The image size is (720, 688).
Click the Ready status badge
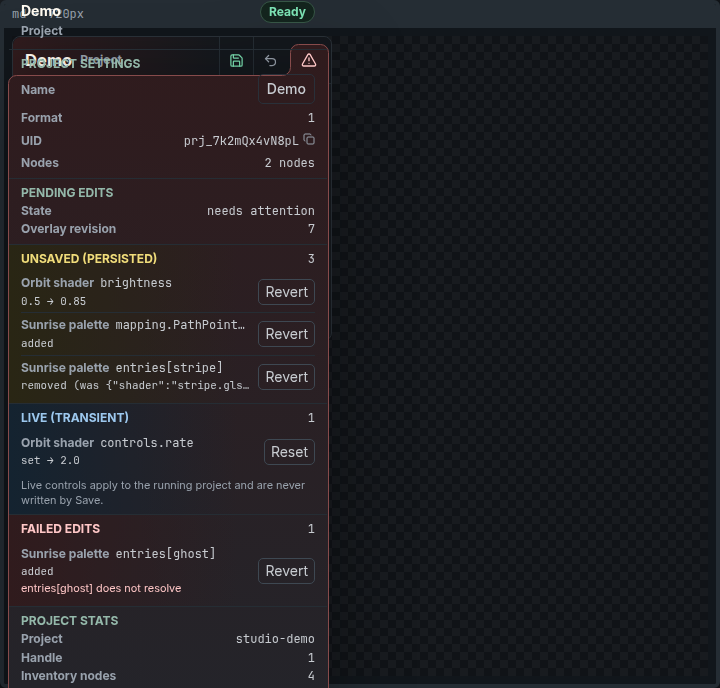coord(287,12)
